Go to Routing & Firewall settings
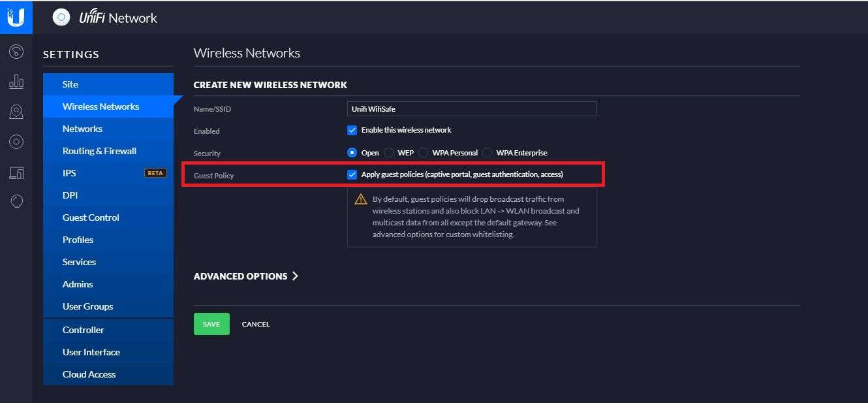Viewport: 868px width, 403px height. pyautogui.click(x=99, y=151)
